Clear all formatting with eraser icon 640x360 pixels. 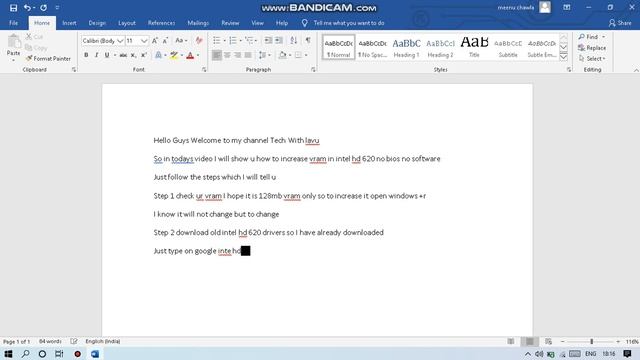pyautogui.click(x=199, y=40)
